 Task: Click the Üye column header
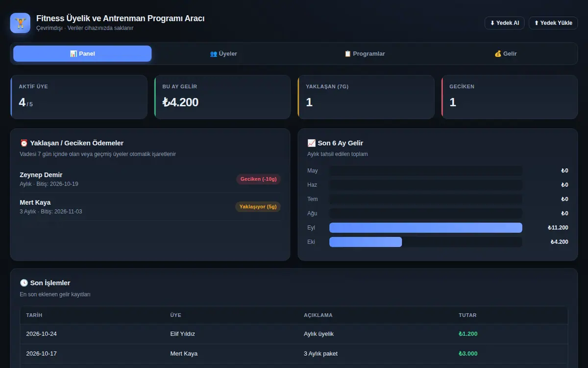175,315
